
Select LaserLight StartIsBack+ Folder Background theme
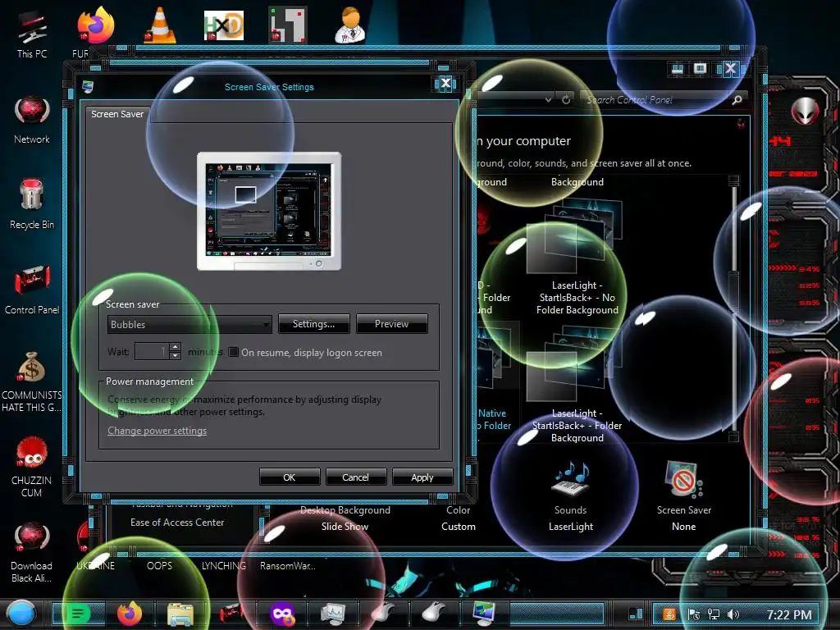pos(577,385)
